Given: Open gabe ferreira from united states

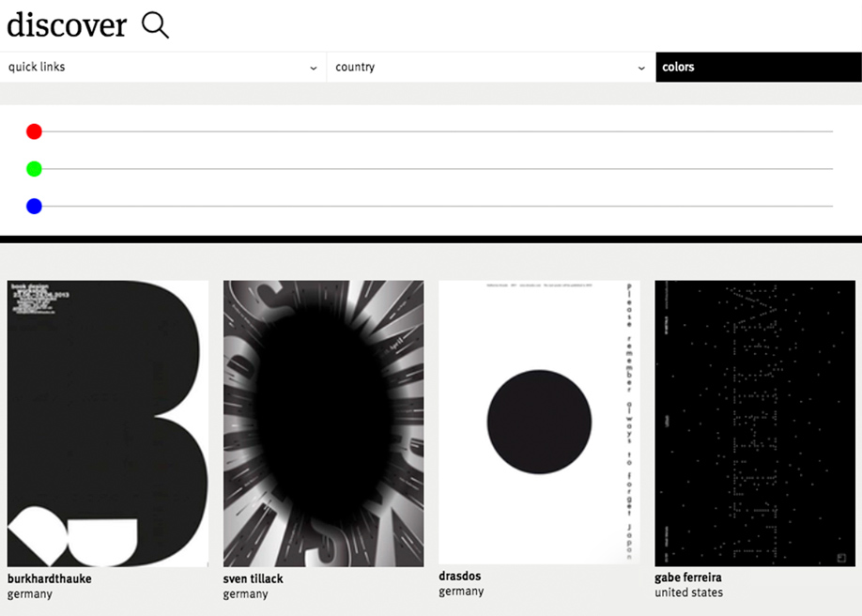Looking at the screenshot, I should coord(686,577).
